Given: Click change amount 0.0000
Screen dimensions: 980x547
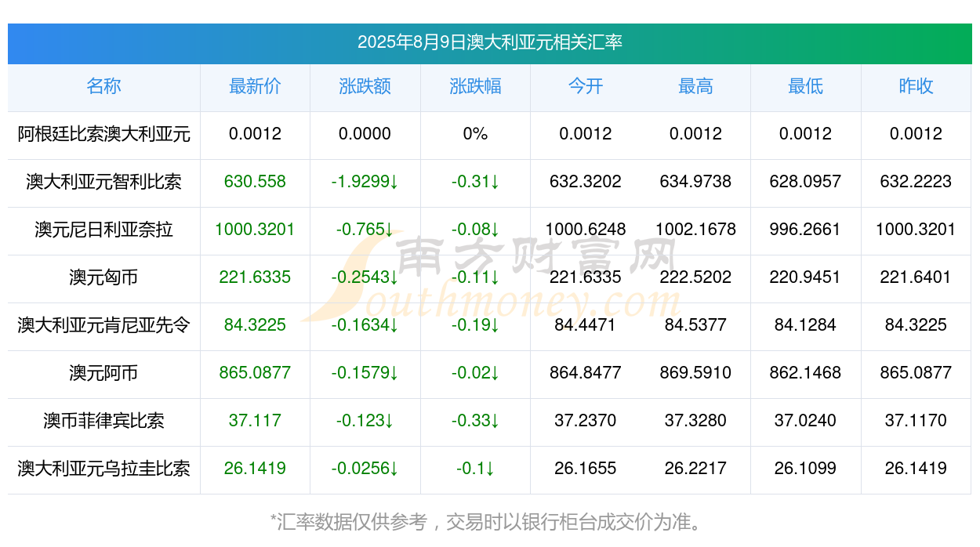Looking at the screenshot, I should coord(365,134).
